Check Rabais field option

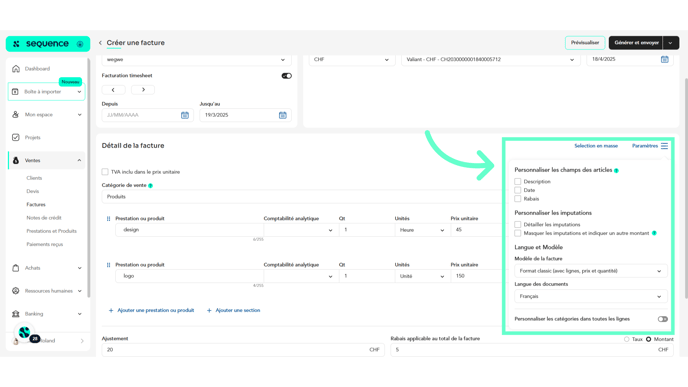click(518, 199)
